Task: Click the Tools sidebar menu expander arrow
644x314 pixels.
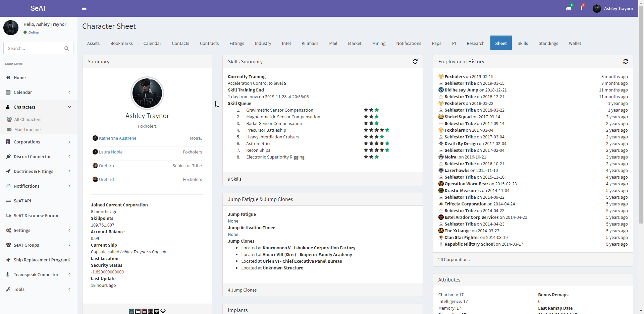Action: pos(69,289)
